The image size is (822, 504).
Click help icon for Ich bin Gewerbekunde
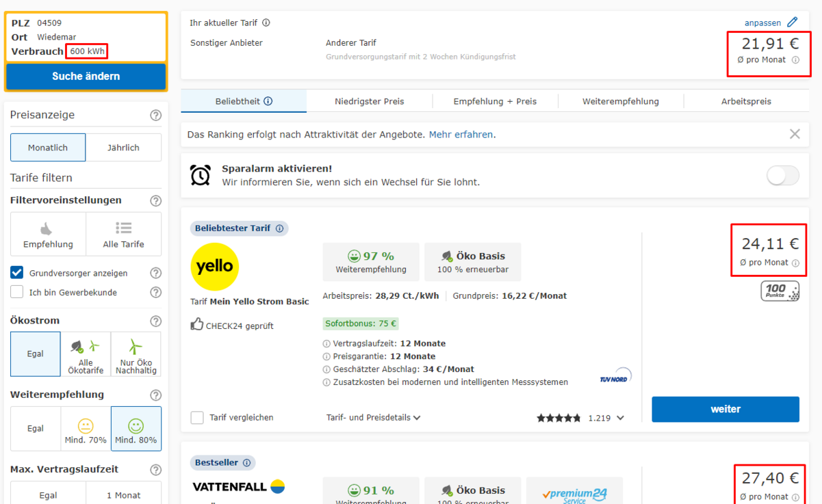pos(155,292)
